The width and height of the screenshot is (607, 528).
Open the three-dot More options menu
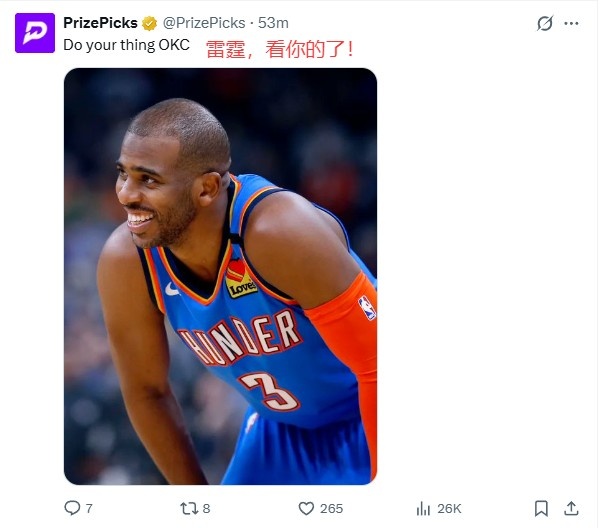click(x=571, y=24)
